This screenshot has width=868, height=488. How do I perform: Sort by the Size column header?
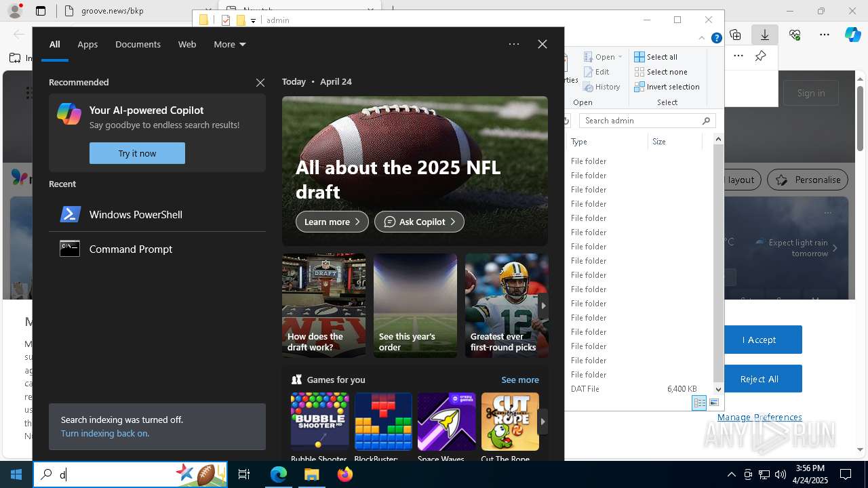(674, 142)
